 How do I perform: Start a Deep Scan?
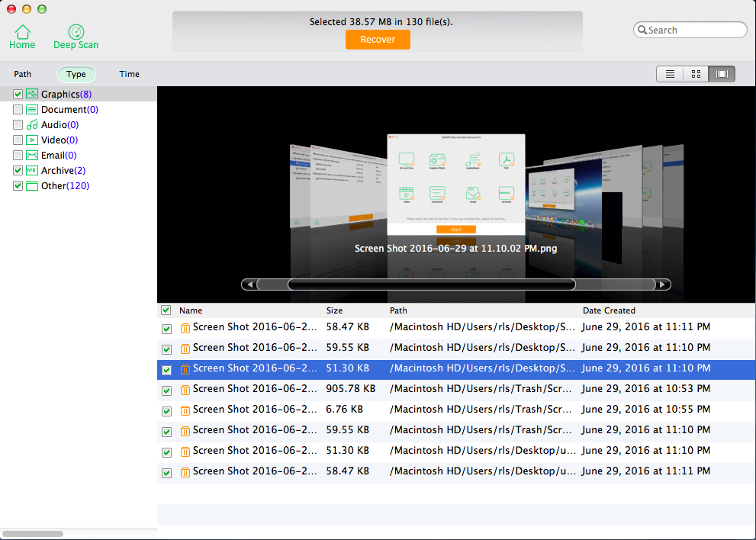[x=76, y=32]
